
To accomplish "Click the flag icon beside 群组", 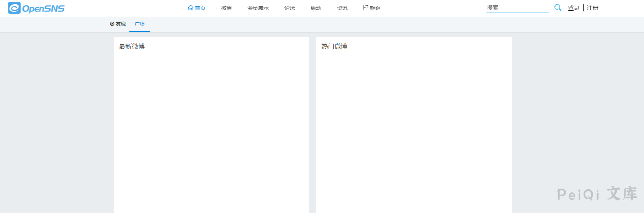I will coord(365,8).
